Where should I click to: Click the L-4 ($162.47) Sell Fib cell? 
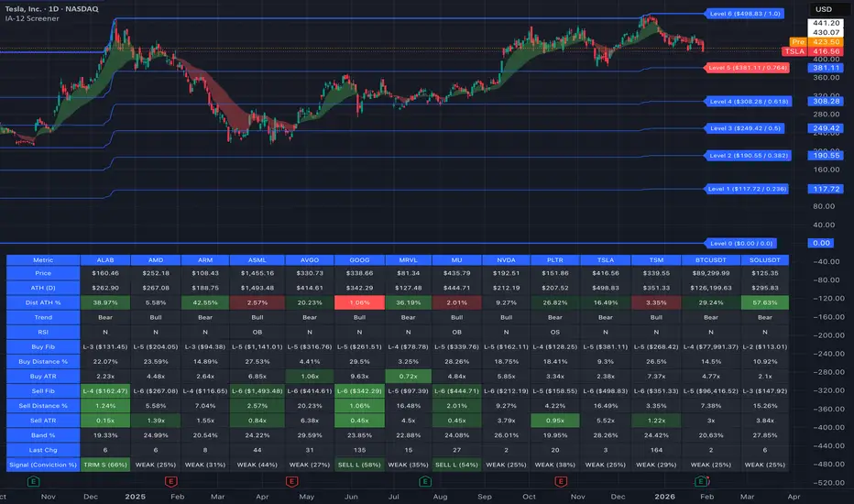105,390
